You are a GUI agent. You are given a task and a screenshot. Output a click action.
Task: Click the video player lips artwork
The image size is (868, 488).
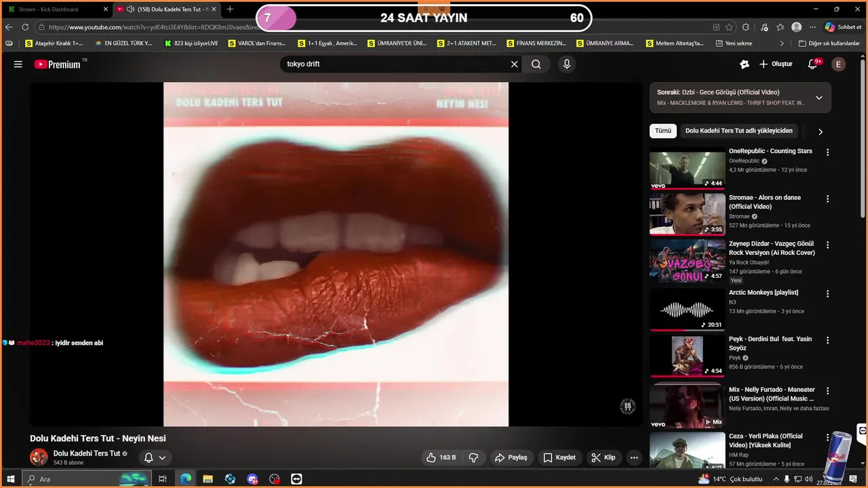(336, 254)
